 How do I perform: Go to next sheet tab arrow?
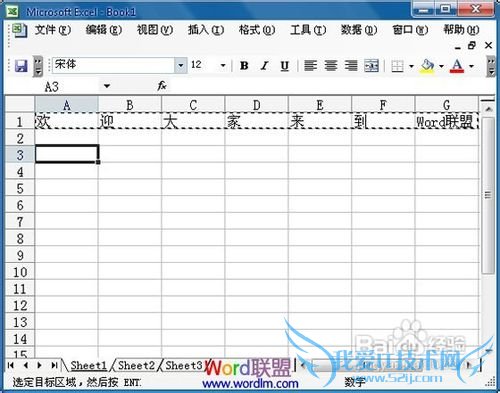click(x=40, y=365)
